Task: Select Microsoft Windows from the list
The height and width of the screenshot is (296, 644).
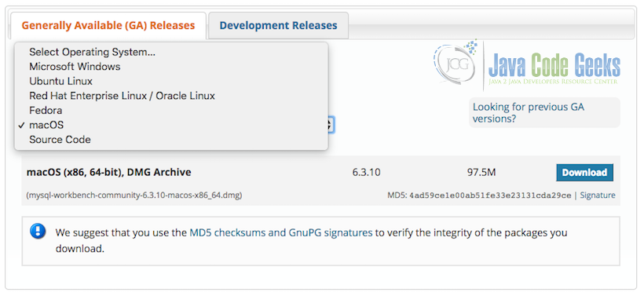Action: coord(171,67)
